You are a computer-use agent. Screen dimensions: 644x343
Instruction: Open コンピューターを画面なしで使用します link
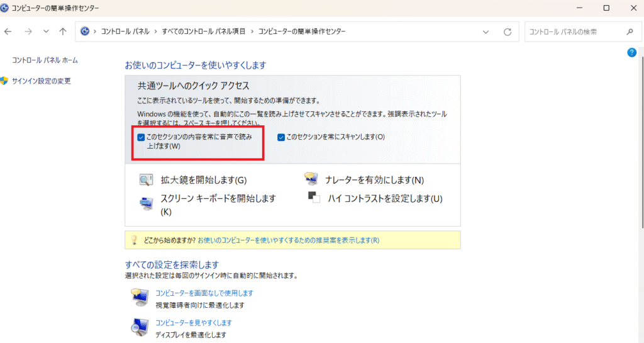coord(204,293)
